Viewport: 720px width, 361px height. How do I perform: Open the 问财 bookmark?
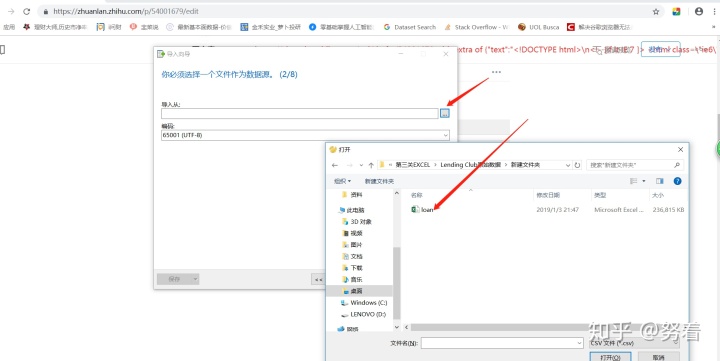coord(109,27)
